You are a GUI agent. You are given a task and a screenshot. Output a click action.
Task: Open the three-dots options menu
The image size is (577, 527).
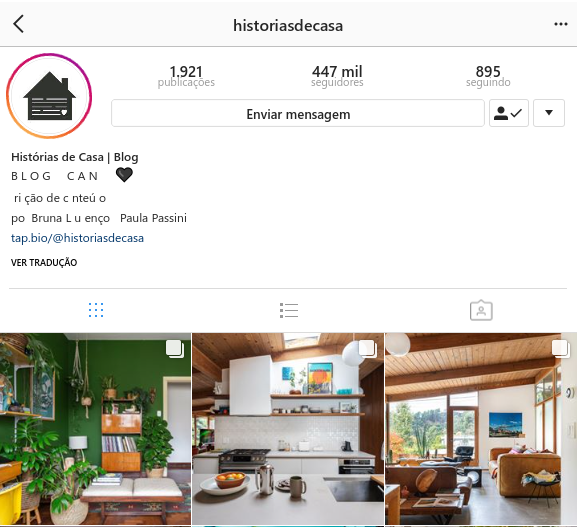pos(560,24)
